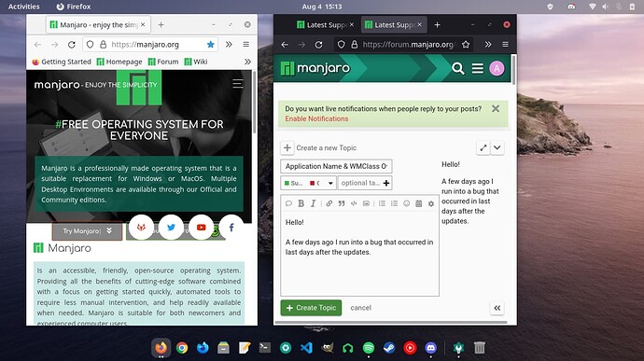644x361 pixels.
Task: Click the Create Topic button
Action: (x=311, y=308)
